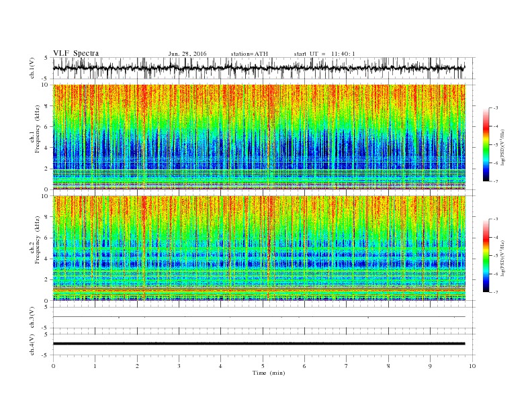Click the log(PSD) label beside upper colorbar

[502, 147]
